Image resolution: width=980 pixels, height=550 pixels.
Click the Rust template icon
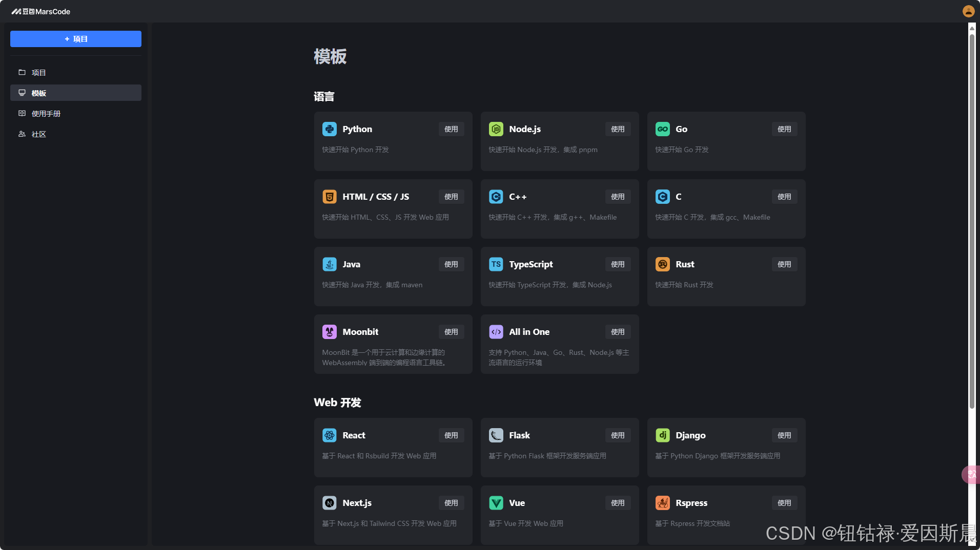click(x=663, y=264)
